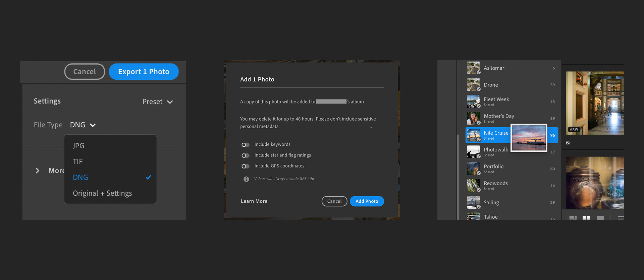Expand the More options chevron
This screenshot has height=280, width=644.
coord(37,171)
